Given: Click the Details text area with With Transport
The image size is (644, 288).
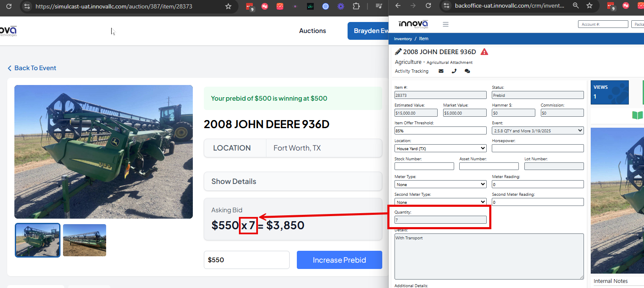Looking at the screenshot, I should tap(489, 256).
